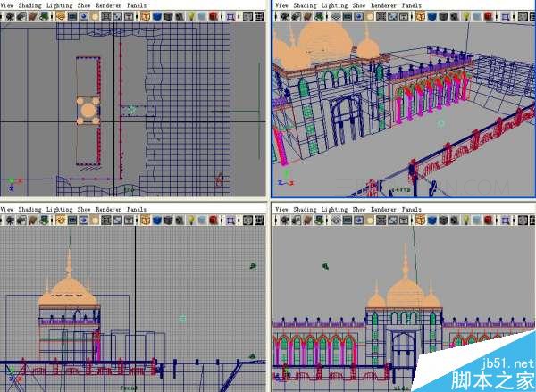Toggle Shadows icon in top view panel

[x=203, y=16]
